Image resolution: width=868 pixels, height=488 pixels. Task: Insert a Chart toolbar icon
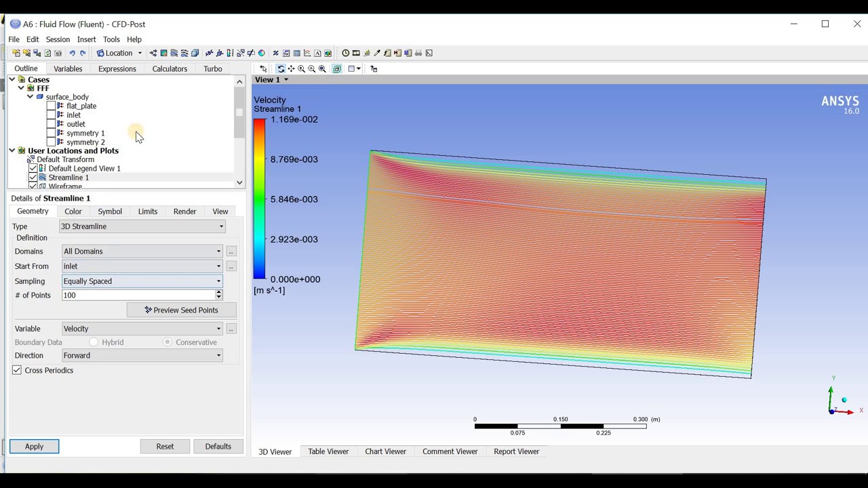coord(307,53)
